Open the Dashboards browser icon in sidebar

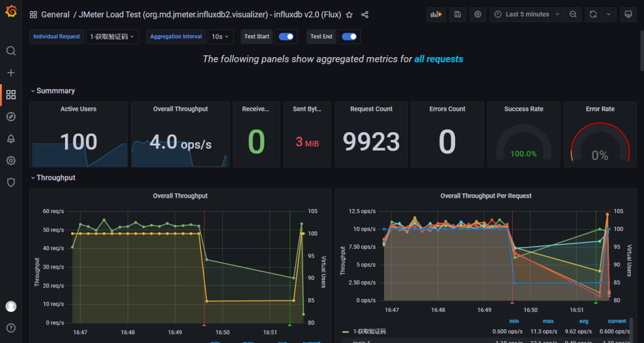pos(11,95)
